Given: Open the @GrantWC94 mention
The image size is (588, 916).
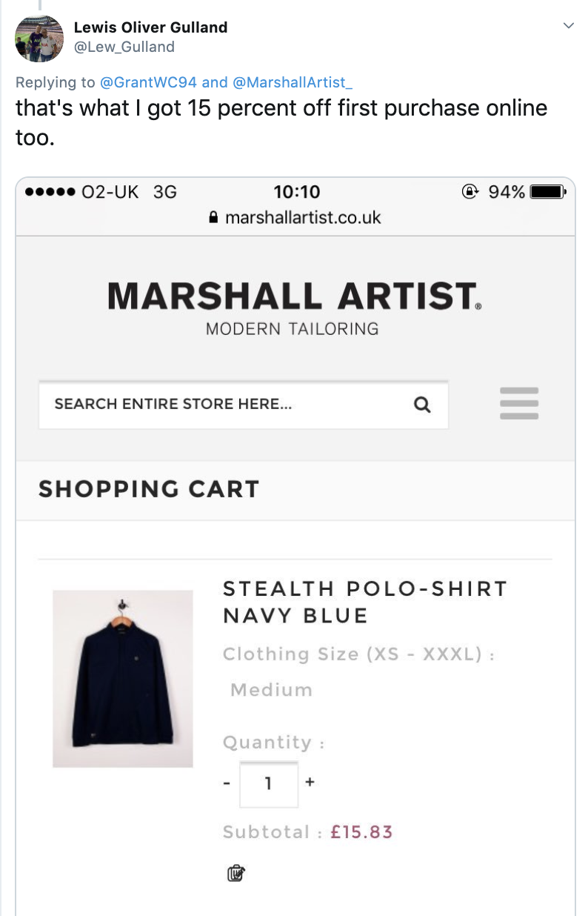Looking at the screenshot, I should click(x=148, y=82).
